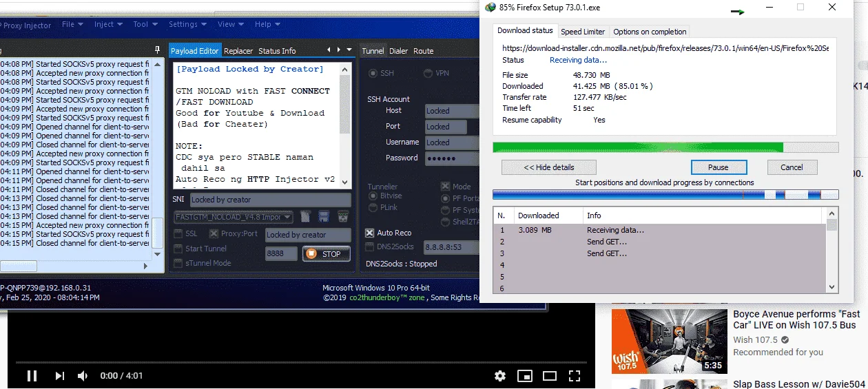Select the PLink tunnelier option
Screen dimensions: 868x389
coord(373,207)
